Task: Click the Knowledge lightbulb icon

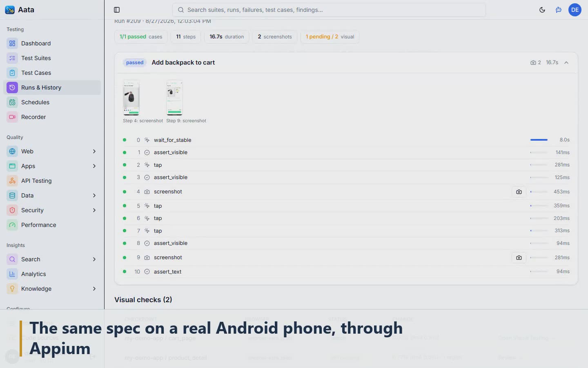Action: point(12,289)
